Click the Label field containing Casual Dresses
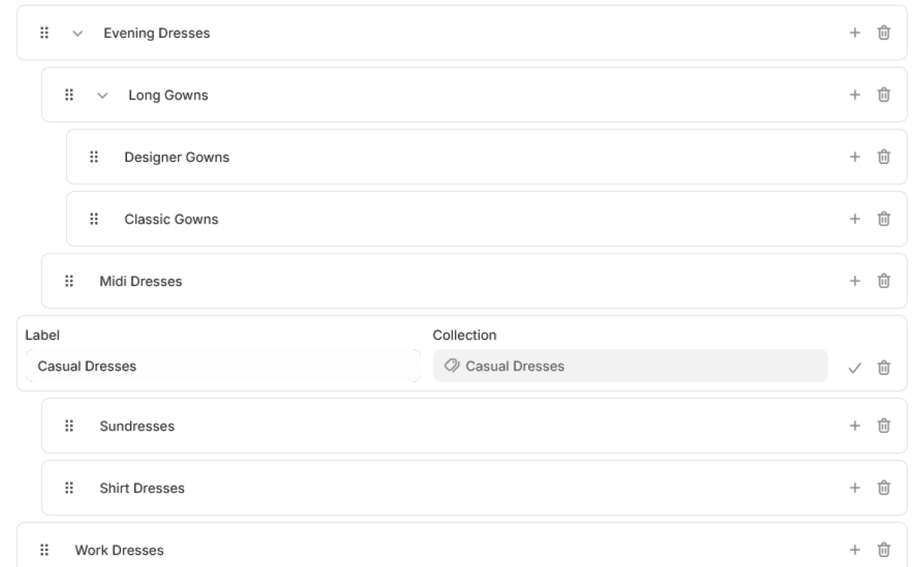924x567 pixels. coord(223,366)
